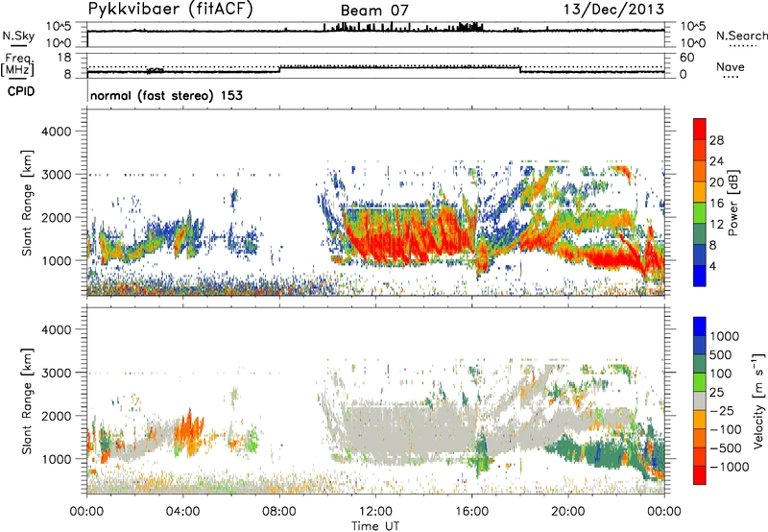This screenshot has height=532, width=768.
Task: Click the 'Freq. [MHz]' axis label
Action: 18,65
